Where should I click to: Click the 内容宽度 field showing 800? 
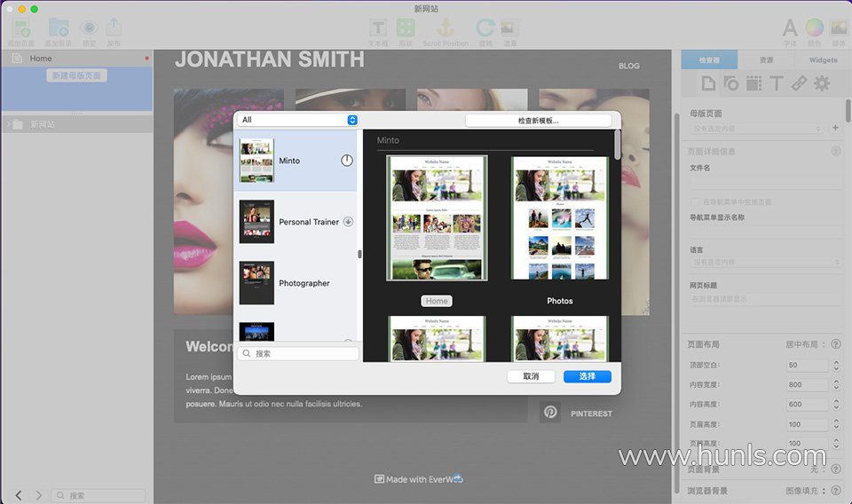coord(808,384)
